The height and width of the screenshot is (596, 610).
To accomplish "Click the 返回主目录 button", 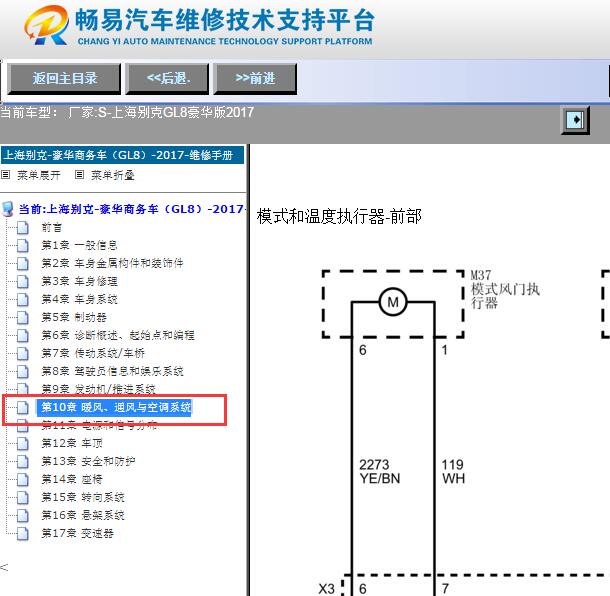I will pyautogui.click(x=64, y=79).
